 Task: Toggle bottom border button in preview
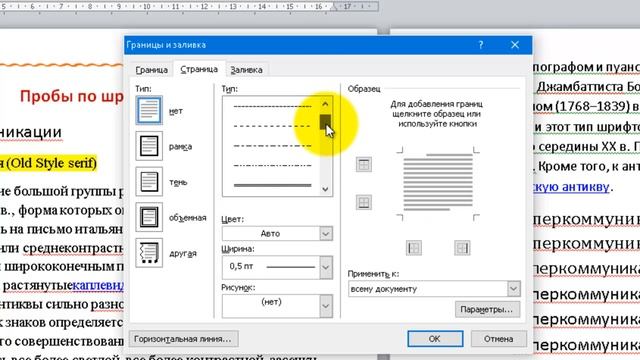pyautogui.click(x=363, y=202)
